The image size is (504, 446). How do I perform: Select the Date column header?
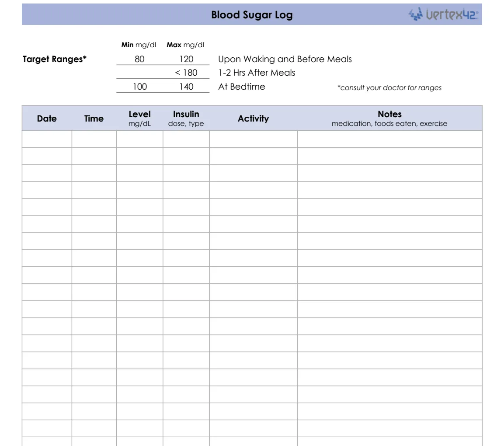pos(47,118)
